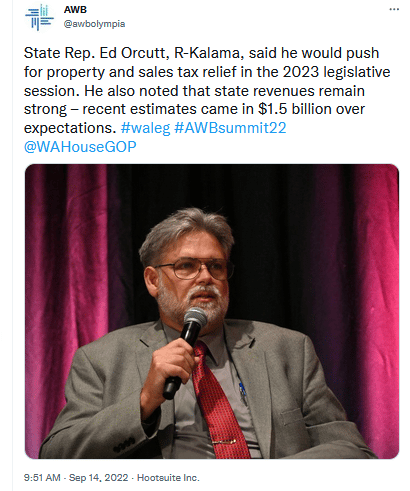
Task: Follow the #waleg hashtag
Action: pos(145,128)
